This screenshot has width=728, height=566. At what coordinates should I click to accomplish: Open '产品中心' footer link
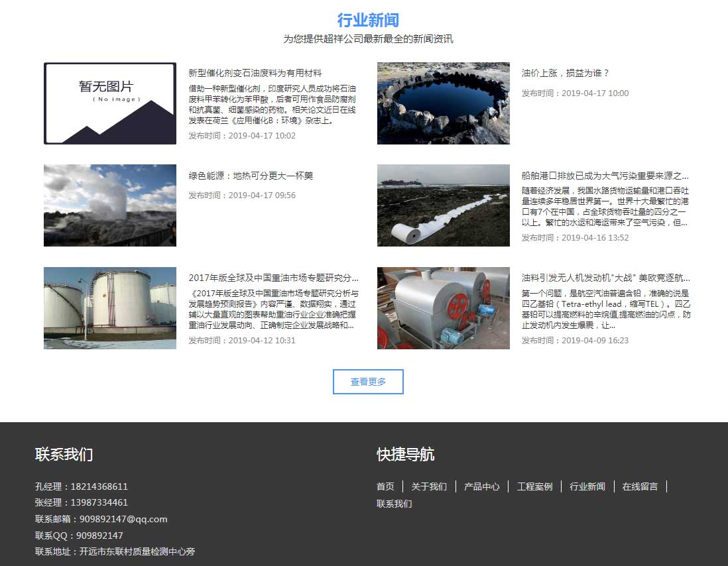pos(482,486)
